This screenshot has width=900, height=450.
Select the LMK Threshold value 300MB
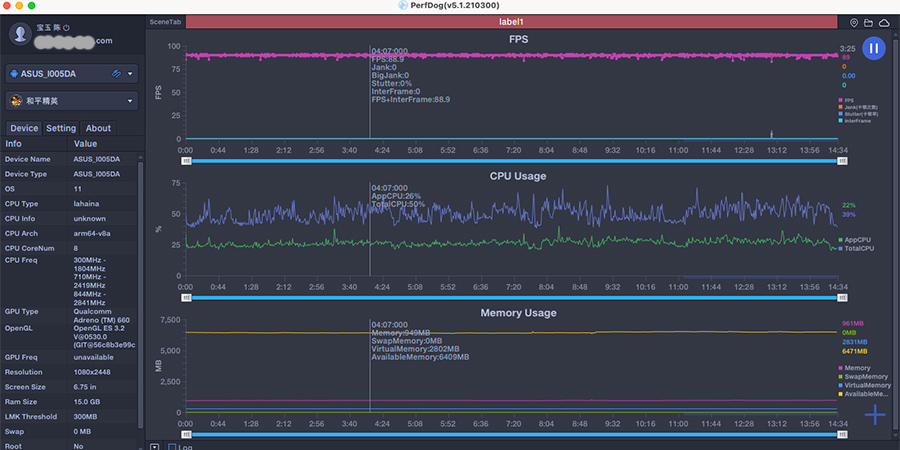click(86, 417)
